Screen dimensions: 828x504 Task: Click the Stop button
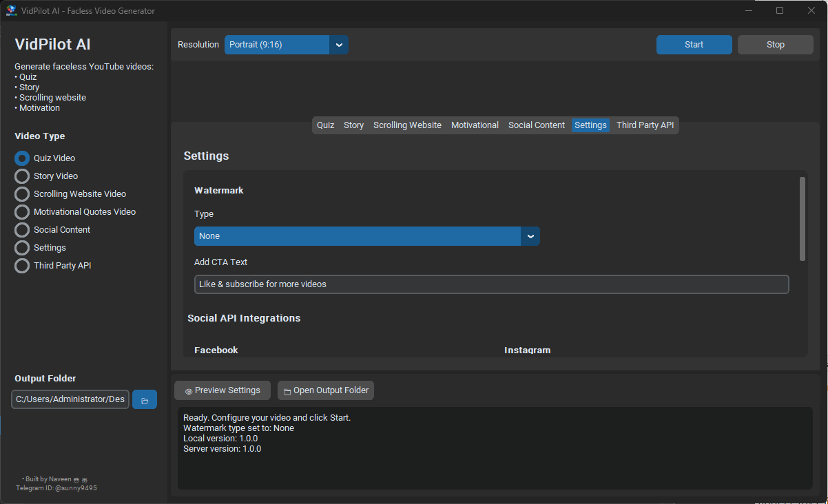pos(775,44)
